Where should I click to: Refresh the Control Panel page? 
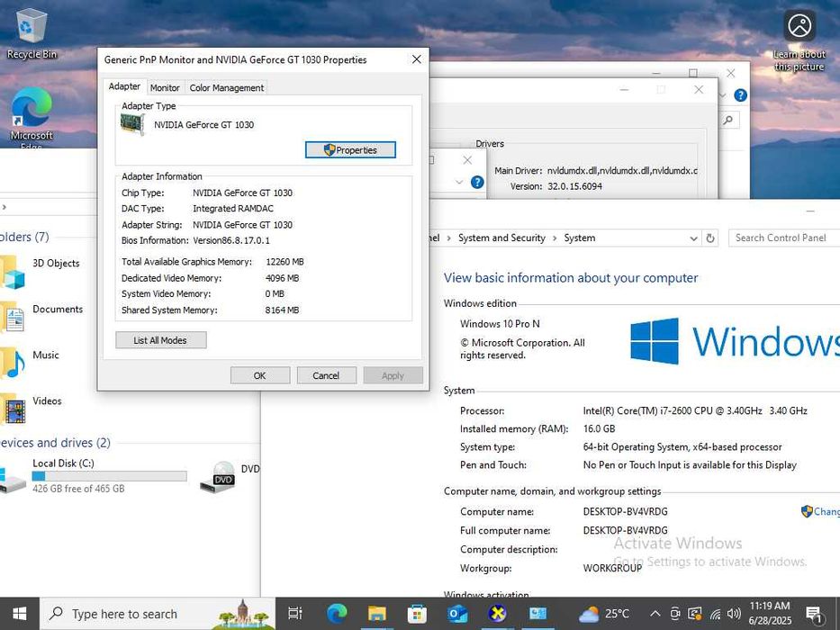pyautogui.click(x=710, y=238)
